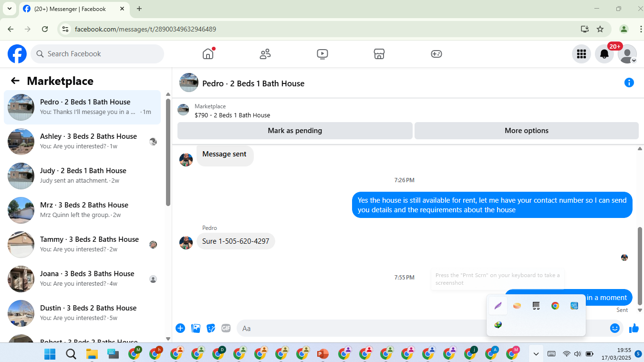The image size is (644, 362).
Task: Click the Facebook logo
Action: pos(17,54)
